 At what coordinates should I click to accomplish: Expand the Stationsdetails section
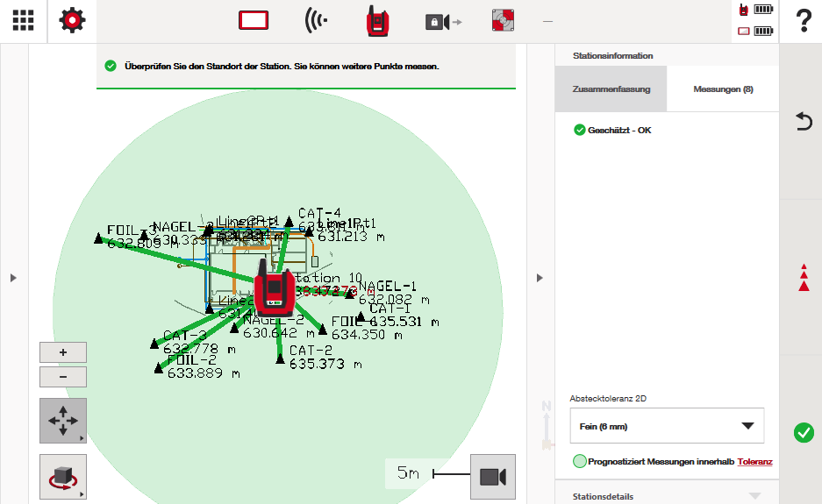coord(667,495)
